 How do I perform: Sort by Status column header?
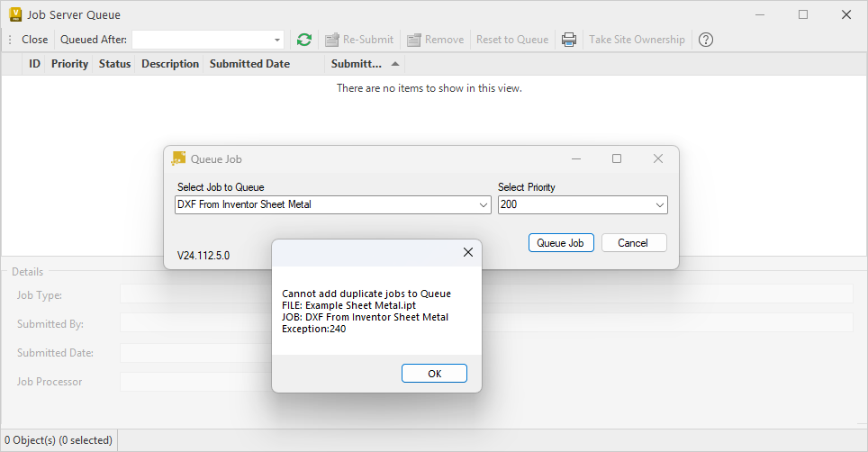pyautogui.click(x=114, y=64)
